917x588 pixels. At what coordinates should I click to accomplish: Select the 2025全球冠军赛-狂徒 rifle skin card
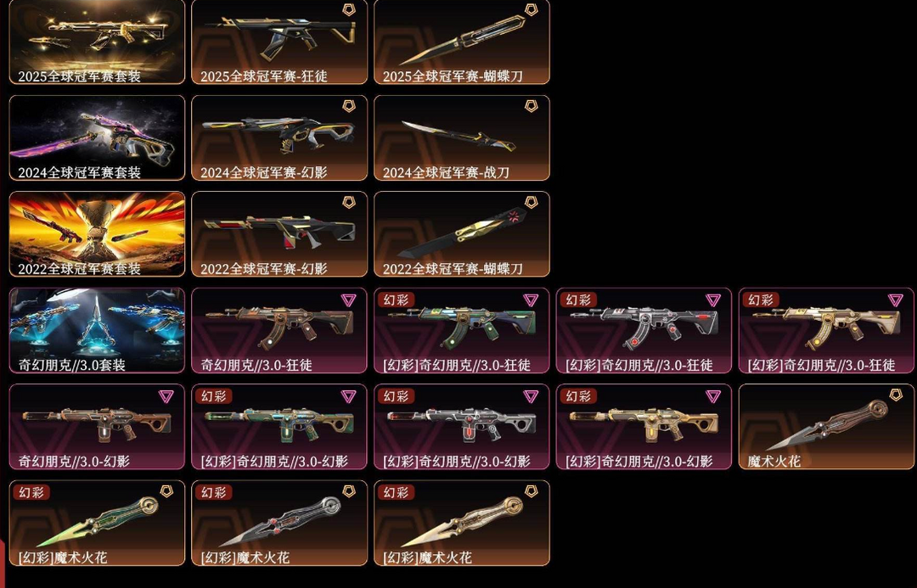coord(279,42)
